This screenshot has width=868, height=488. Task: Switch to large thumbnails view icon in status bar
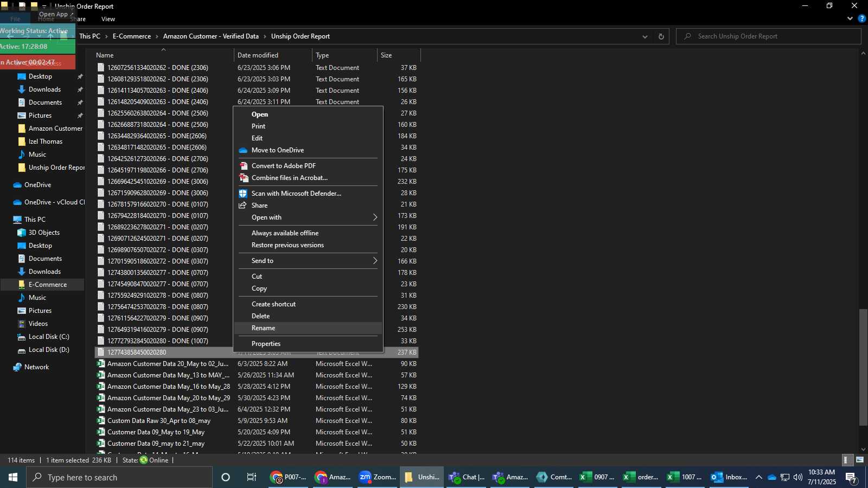coord(860,460)
